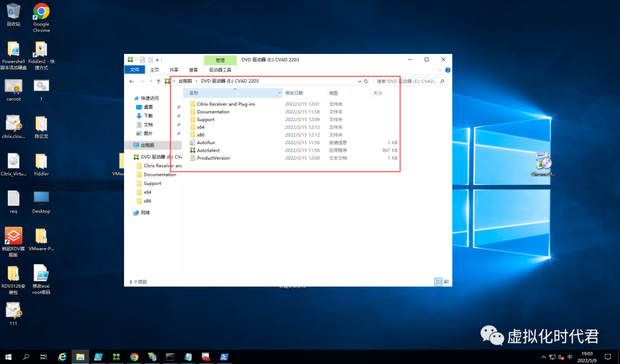Select the AutoSelect application file

point(208,150)
